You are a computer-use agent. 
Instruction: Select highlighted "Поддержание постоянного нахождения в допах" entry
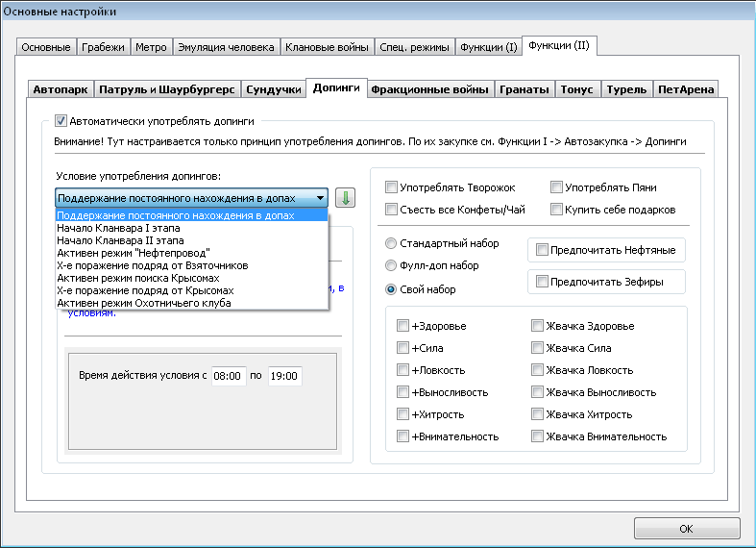point(192,215)
